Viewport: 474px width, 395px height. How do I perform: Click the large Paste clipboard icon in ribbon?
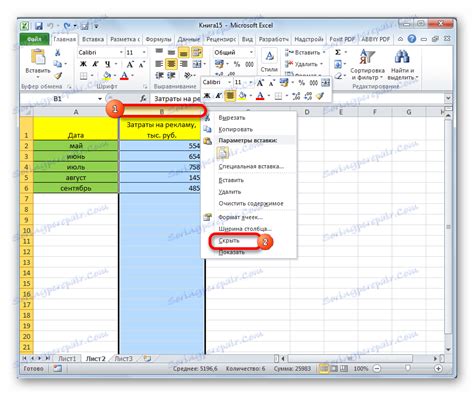38,57
